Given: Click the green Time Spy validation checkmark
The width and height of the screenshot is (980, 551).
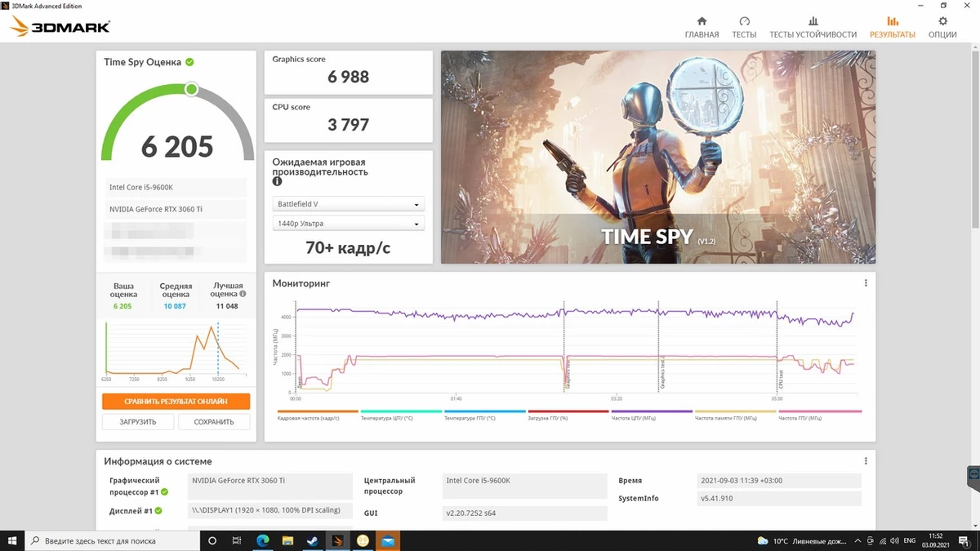Looking at the screenshot, I should click(x=189, y=62).
